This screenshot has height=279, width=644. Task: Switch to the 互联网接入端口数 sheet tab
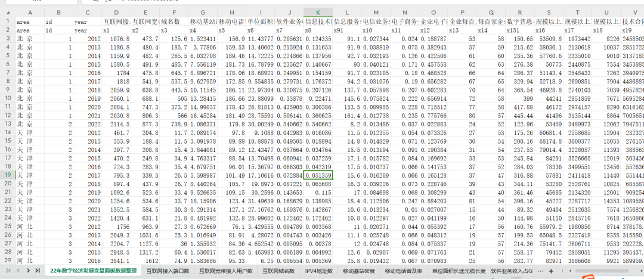click(168, 271)
